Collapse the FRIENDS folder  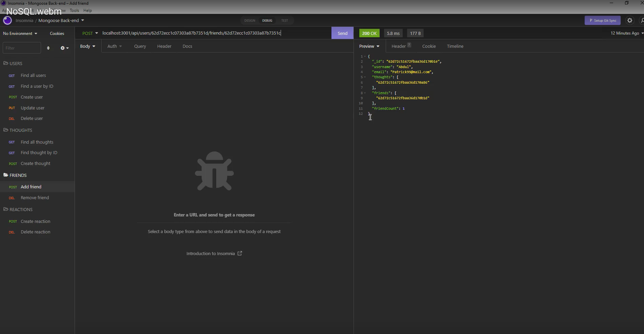click(x=15, y=175)
